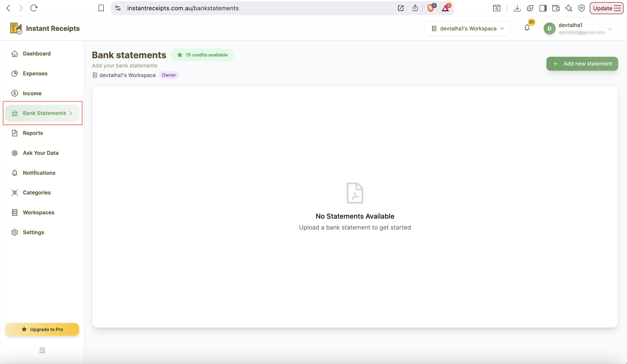
Task: Open the browser downloads icon
Action: (517, 8)
